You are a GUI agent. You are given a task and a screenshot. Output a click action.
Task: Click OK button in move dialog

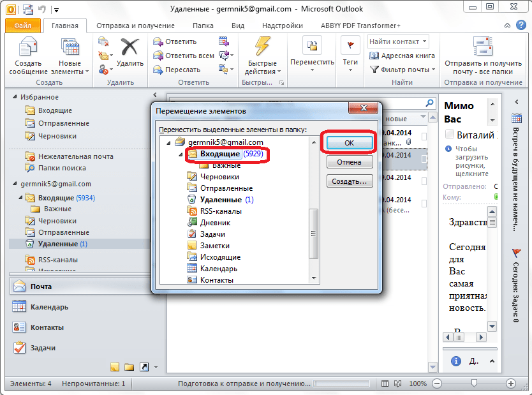click(348, 143)
